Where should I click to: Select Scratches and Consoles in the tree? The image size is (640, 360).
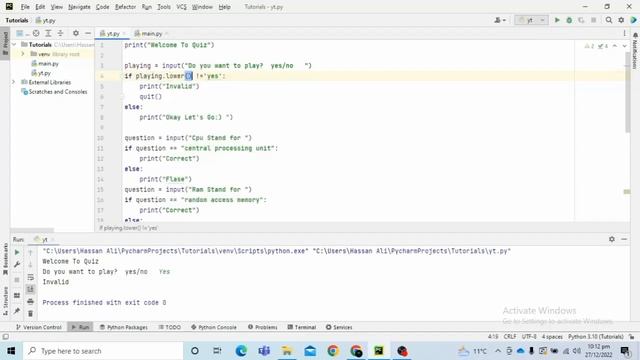point(54,92)
